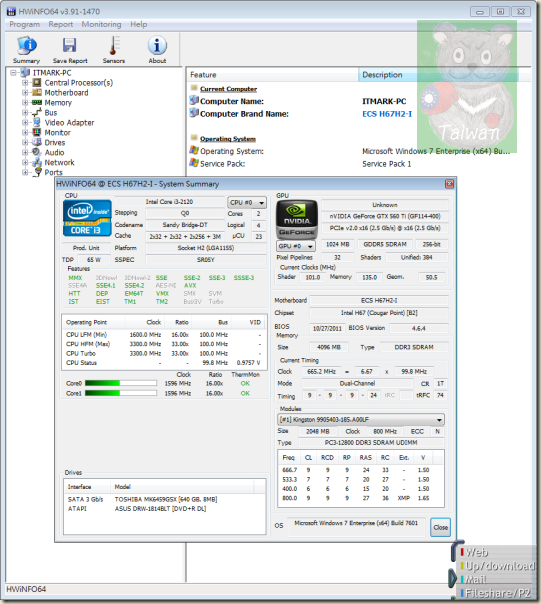Expand the Motherboard tree node
The height and width of the screenshot is (604, 541).
[x=25, y=92]
